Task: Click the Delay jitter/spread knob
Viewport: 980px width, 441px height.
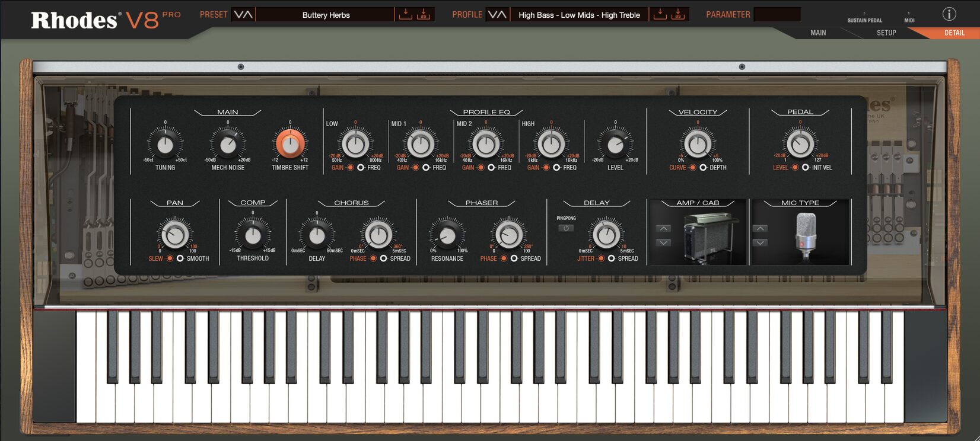Action: click(x=606, y=234)
